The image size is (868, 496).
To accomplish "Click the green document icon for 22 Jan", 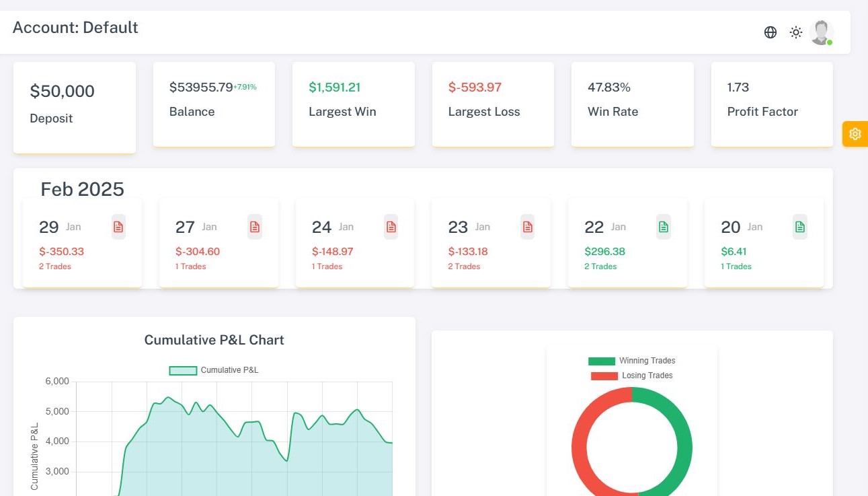I will 664,227.
